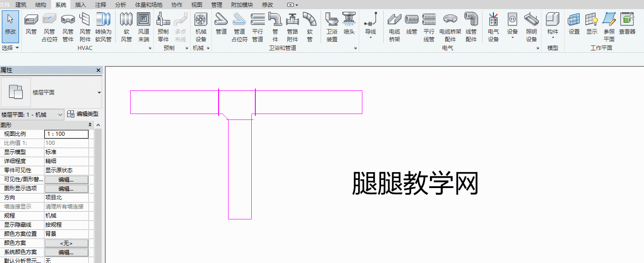Pick the 平行线管 parallel conduits tool
This screenshot has width=644, height=263.
[x=429, y=27]
